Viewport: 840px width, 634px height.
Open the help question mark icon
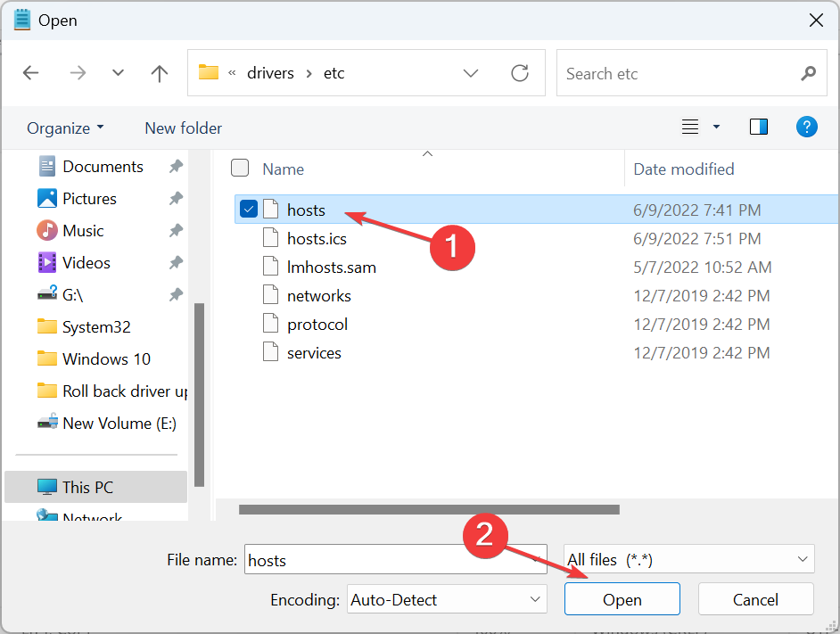806,127
